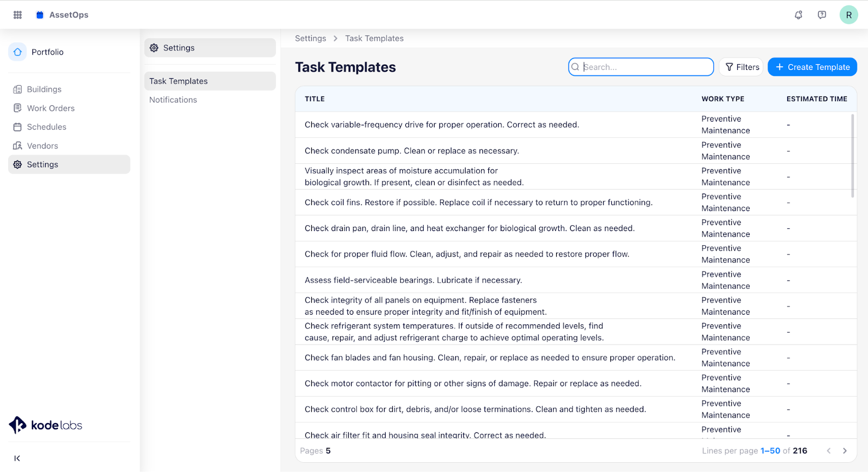868x472 pixels.
Task: Open 'Visually inspect areas of moisture' row
Action: point(576,177)
